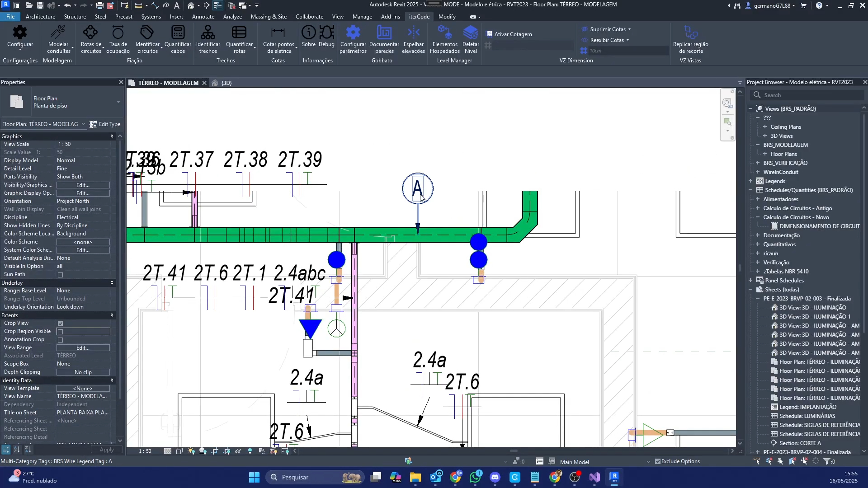Click the Espelhar elevações icon
Screen dimensions: 868x488
[413, 33]
